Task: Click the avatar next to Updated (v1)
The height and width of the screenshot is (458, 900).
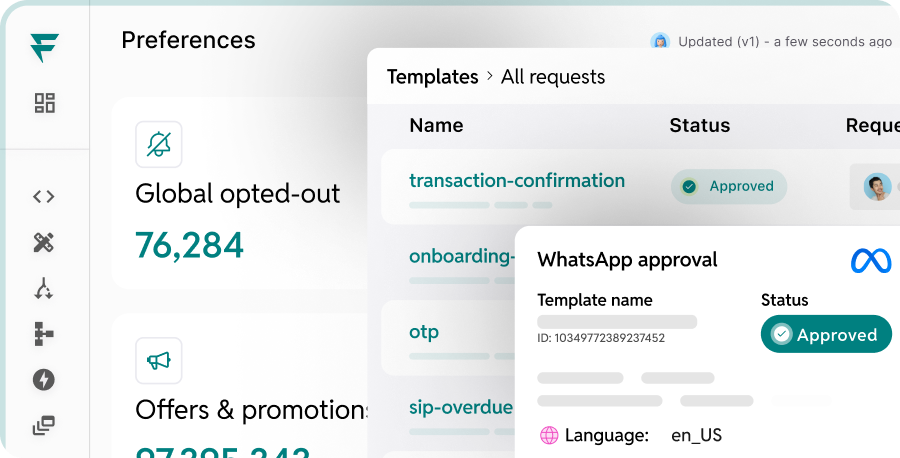Action: (x=660, y=41)
